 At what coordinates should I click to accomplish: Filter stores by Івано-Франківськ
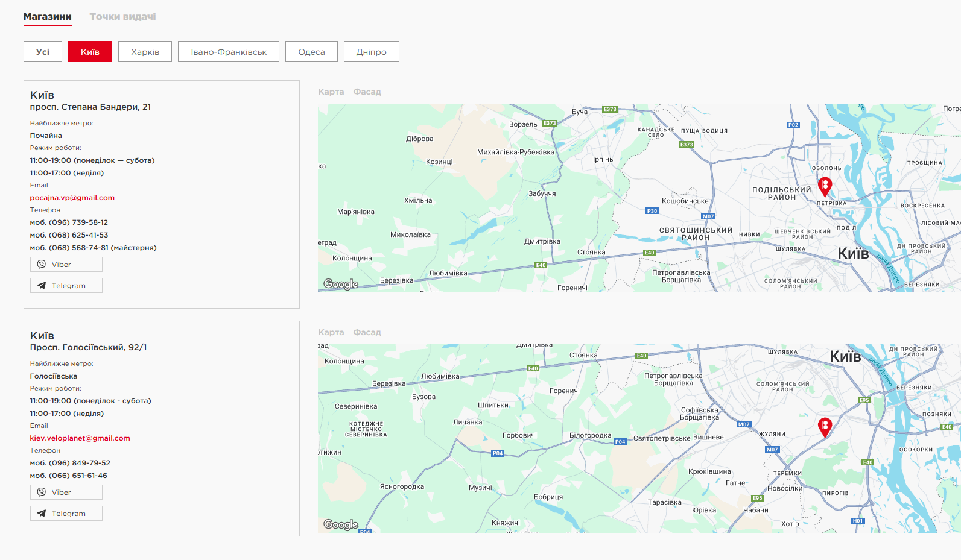click(x=229, y=52)
